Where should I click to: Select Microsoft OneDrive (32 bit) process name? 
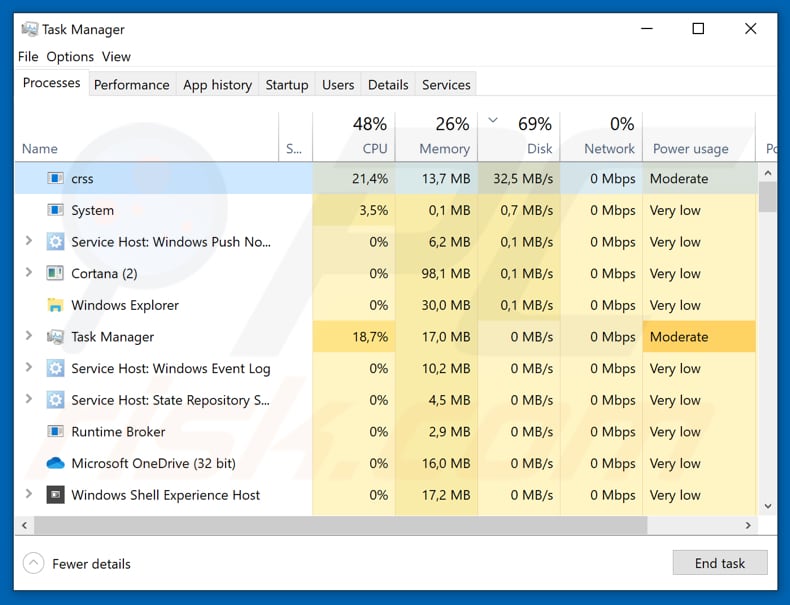tap(153, 463)
